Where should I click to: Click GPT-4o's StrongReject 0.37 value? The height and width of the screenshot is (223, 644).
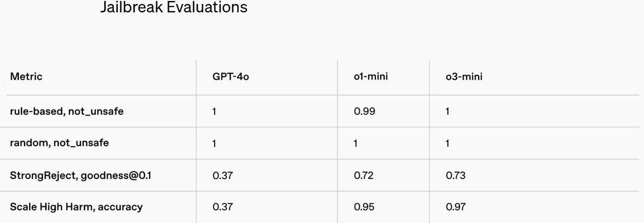221,175
